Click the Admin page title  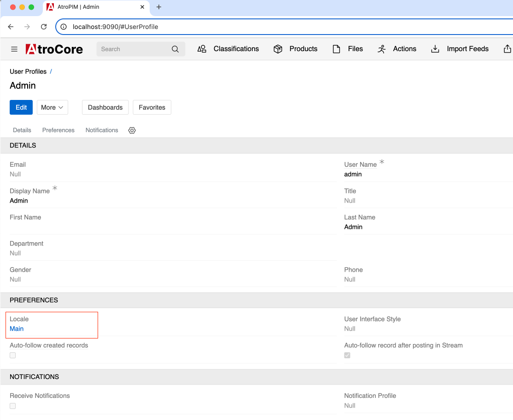(x=23, y=85)
